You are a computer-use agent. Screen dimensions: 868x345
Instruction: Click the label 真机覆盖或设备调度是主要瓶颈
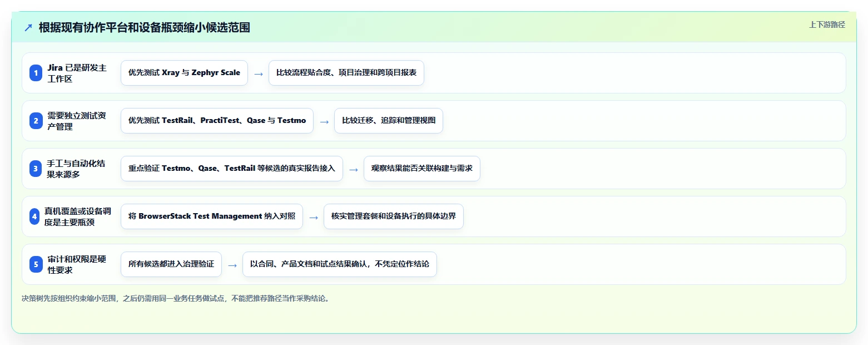point(77,216)
